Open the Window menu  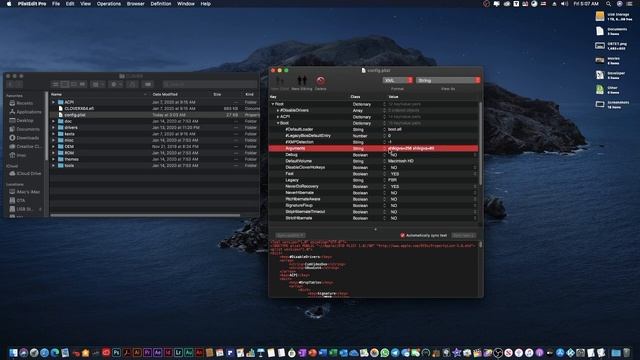pos(186,4)
